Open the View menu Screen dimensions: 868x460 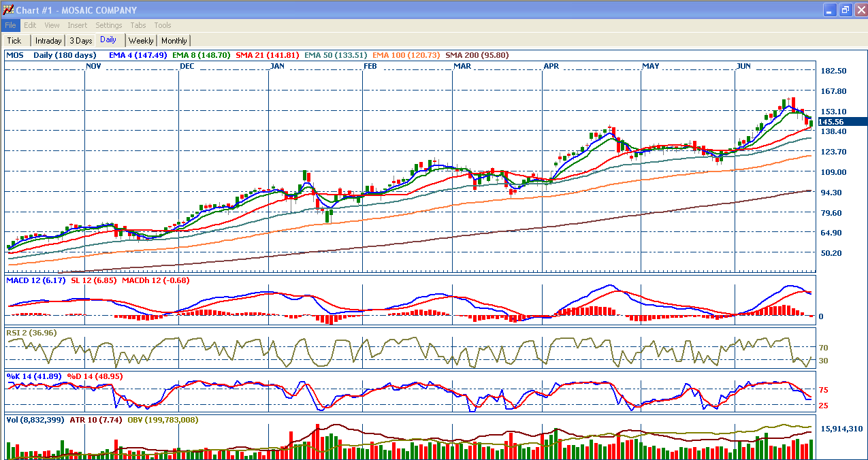tap(52, 25)
